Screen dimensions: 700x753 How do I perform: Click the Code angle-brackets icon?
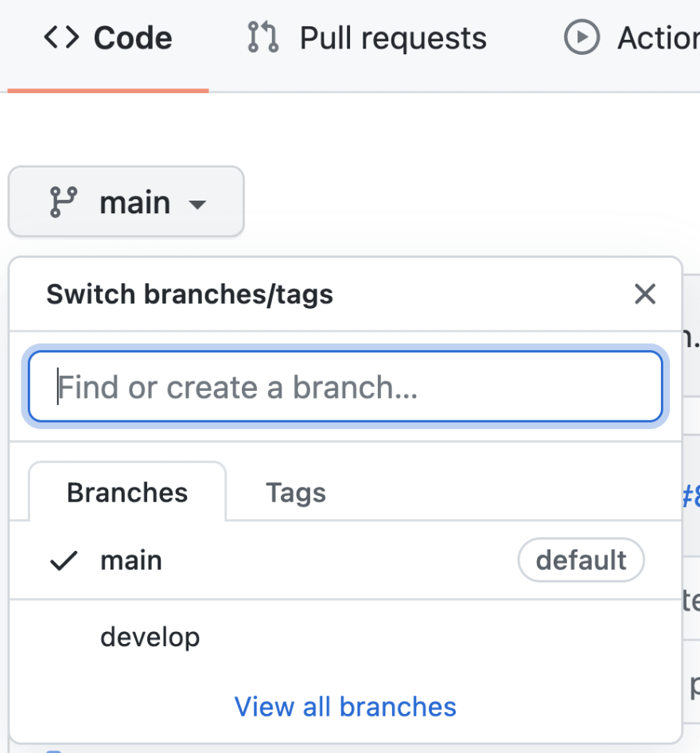click(x=61, y=37)
